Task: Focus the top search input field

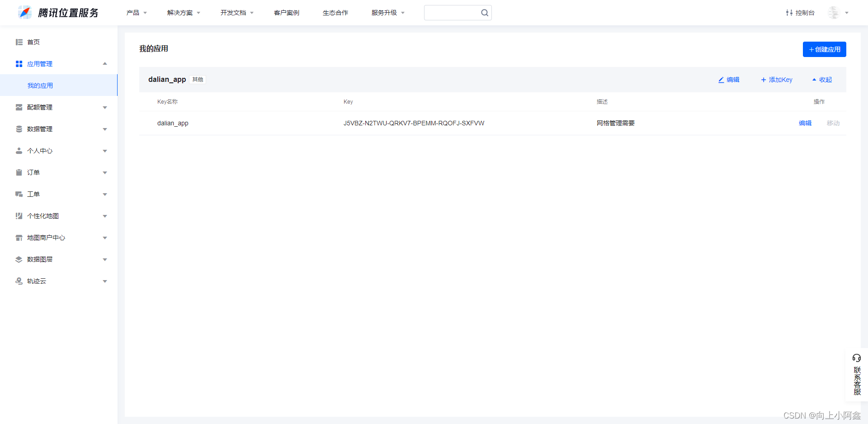Action: [x=452, y=13]
